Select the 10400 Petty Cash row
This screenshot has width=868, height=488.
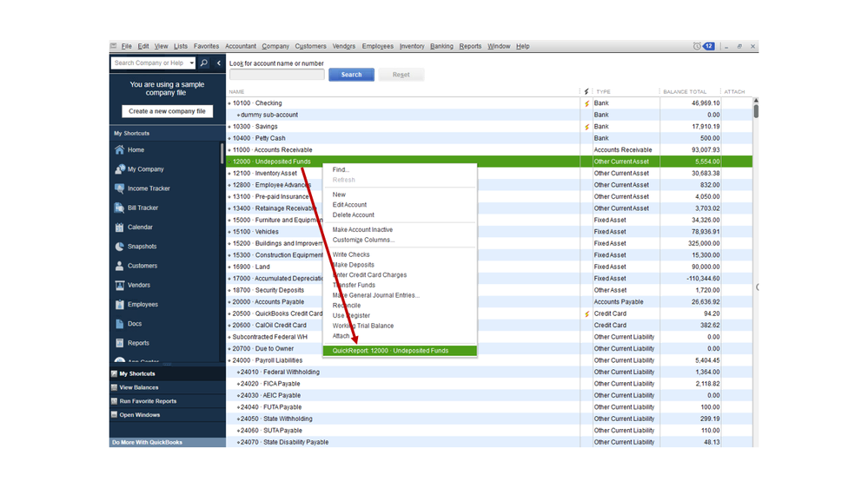pyautogui.click(x=489, y=138)
